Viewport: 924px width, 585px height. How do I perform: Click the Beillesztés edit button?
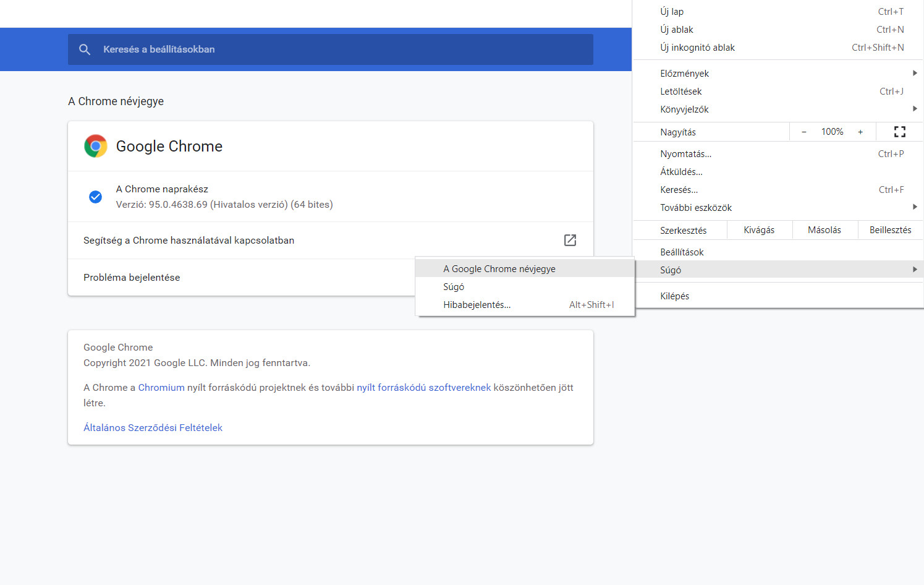890,230
